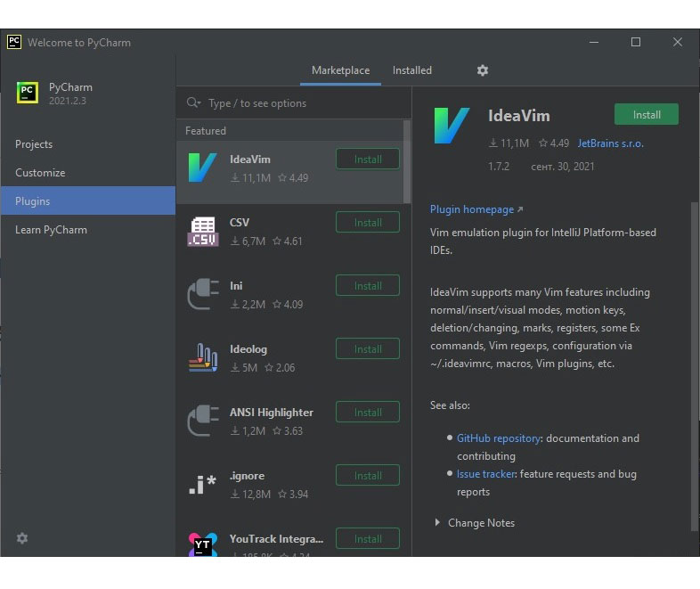
Task: Click the version 1.7.2 text
Action: coord(498,167)
